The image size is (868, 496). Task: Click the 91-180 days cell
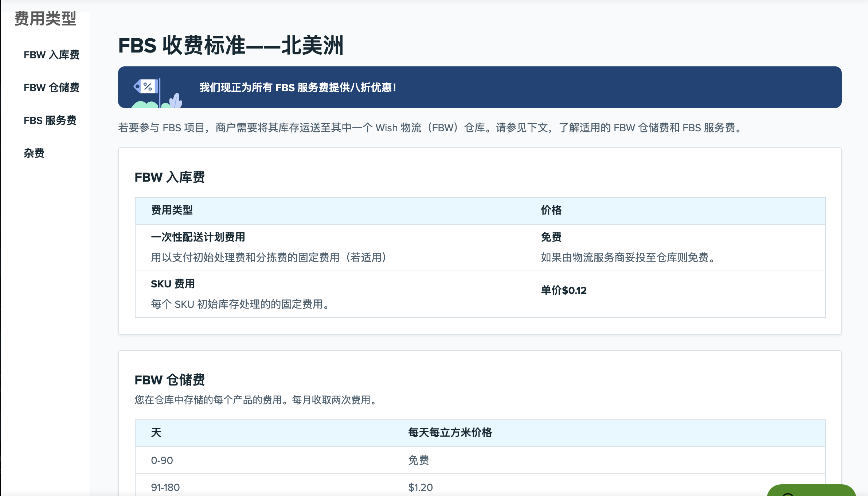pyautogui.click(x=165, y=487)
